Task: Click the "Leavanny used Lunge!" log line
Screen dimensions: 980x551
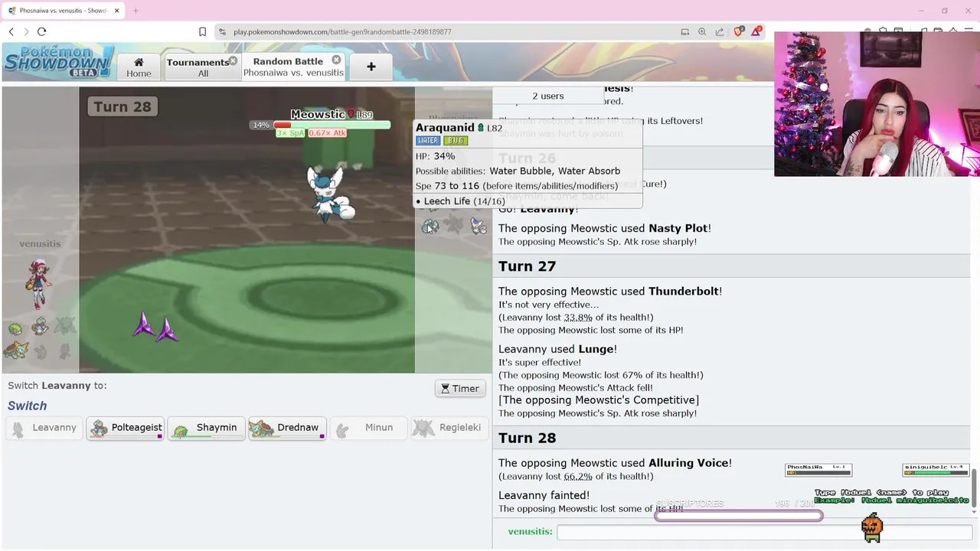Action: coord(557,349)
